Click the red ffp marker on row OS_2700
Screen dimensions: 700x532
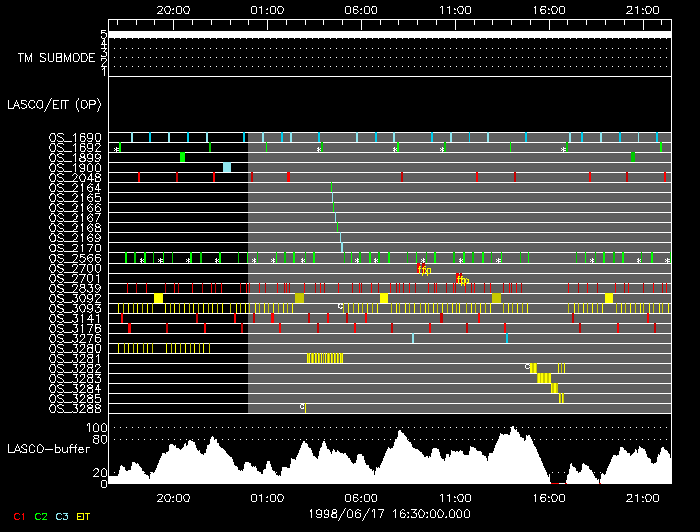[424, 269]
